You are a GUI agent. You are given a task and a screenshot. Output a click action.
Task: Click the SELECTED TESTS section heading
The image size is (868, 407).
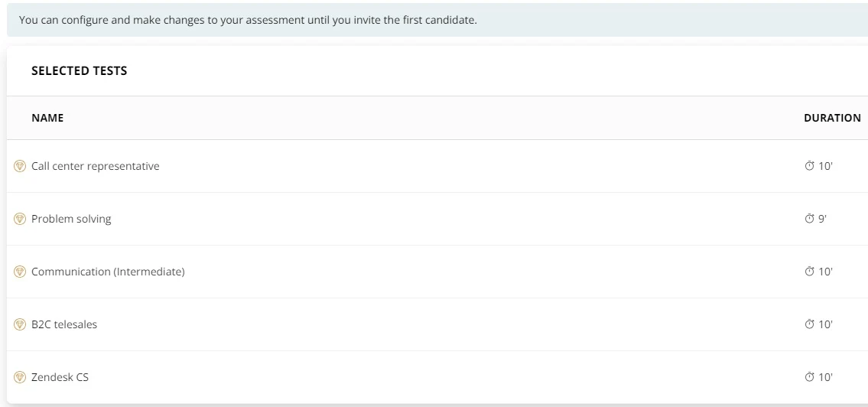point(80,71)
